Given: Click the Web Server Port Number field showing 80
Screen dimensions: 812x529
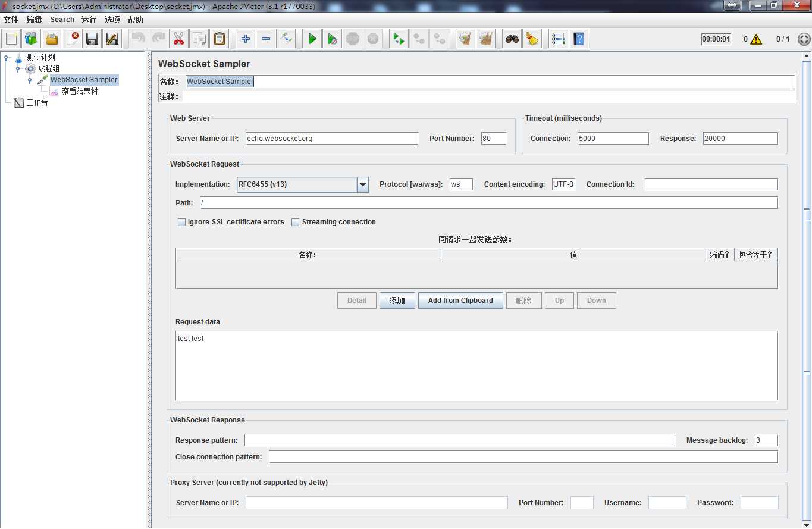Looking at the screenshot, I should click(x=494, y=139).
